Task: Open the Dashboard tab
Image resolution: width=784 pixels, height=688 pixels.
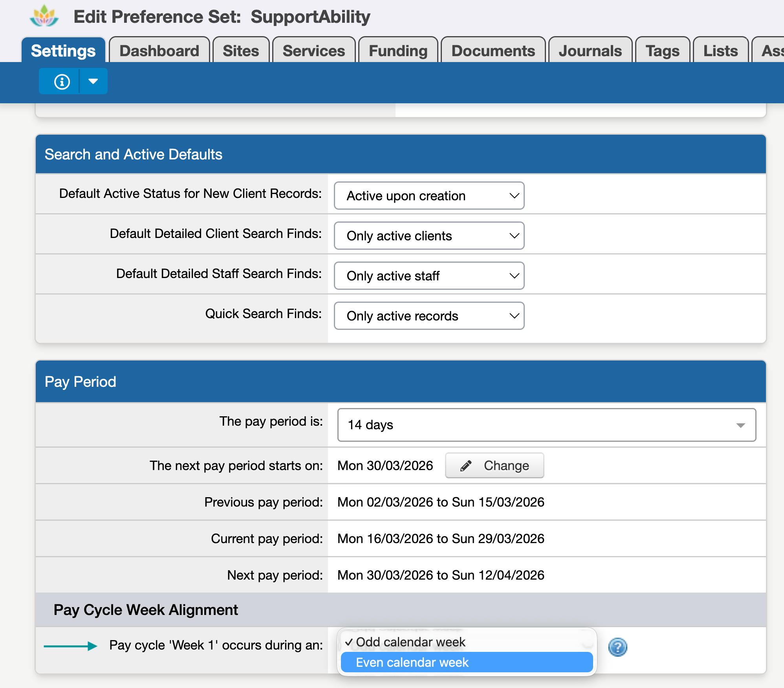Action: (159, 51)
